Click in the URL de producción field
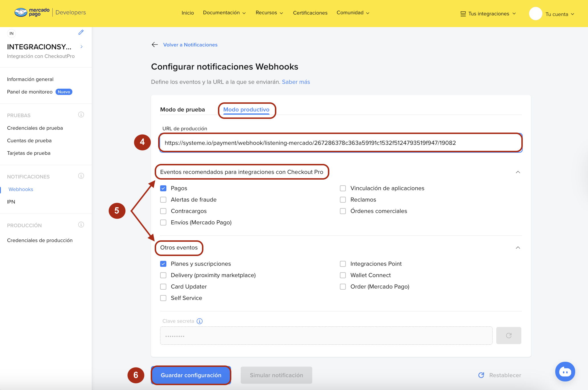The width and height of the screenshot is (588, 390). click(340, 143)
